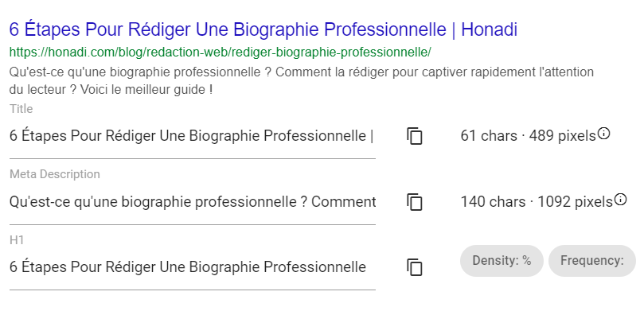Viewport: 644px width, 311px height.
Task: Click 'Honadi' at end of blue preview title
Action: [489, 29]
